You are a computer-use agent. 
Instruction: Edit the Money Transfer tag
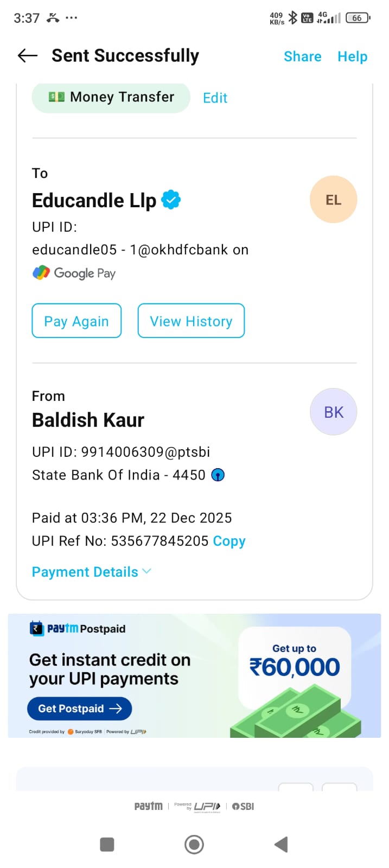215,98
